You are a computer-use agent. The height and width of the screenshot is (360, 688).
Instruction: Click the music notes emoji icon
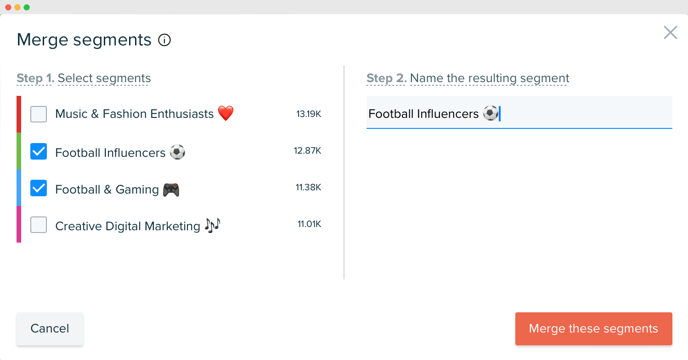(213, 226)
